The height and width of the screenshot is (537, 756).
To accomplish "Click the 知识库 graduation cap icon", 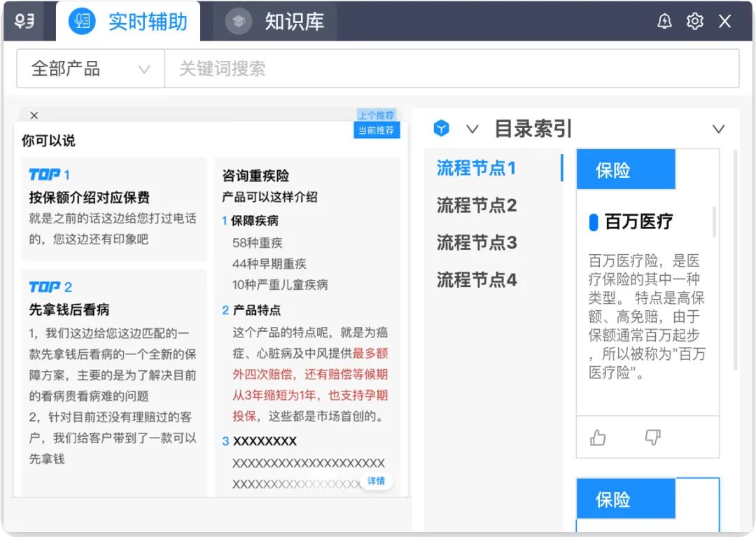I will pyautogui.click(x=239, y=21).
